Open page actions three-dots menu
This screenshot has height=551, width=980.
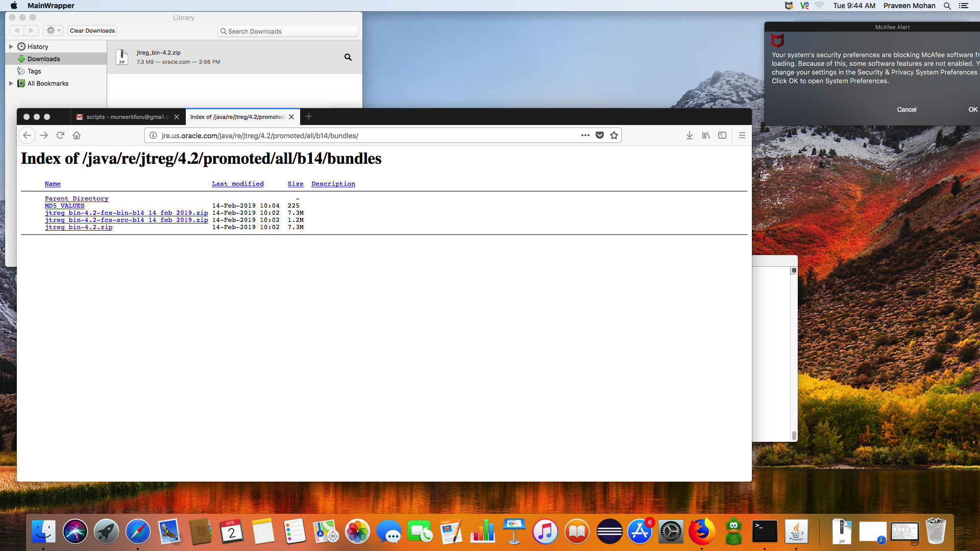585,135
